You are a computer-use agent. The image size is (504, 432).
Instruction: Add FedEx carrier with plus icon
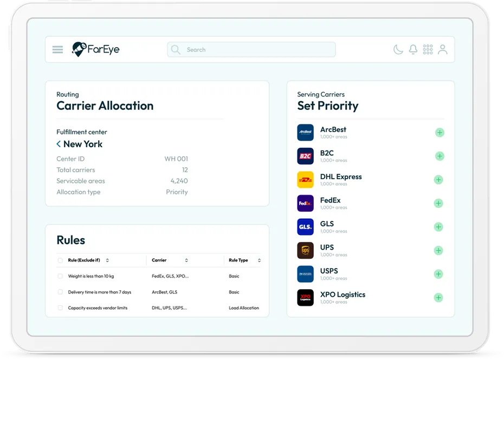point(439,204)
